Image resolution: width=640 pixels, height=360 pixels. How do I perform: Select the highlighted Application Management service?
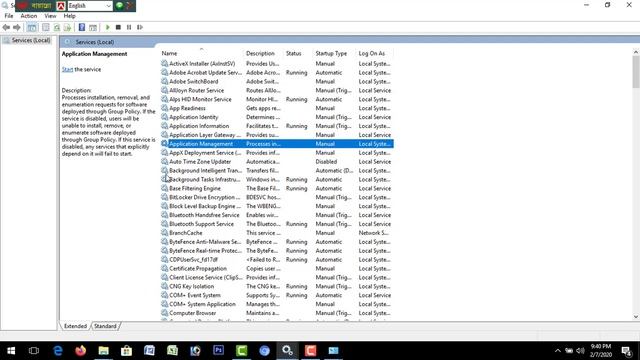(277, 144)
